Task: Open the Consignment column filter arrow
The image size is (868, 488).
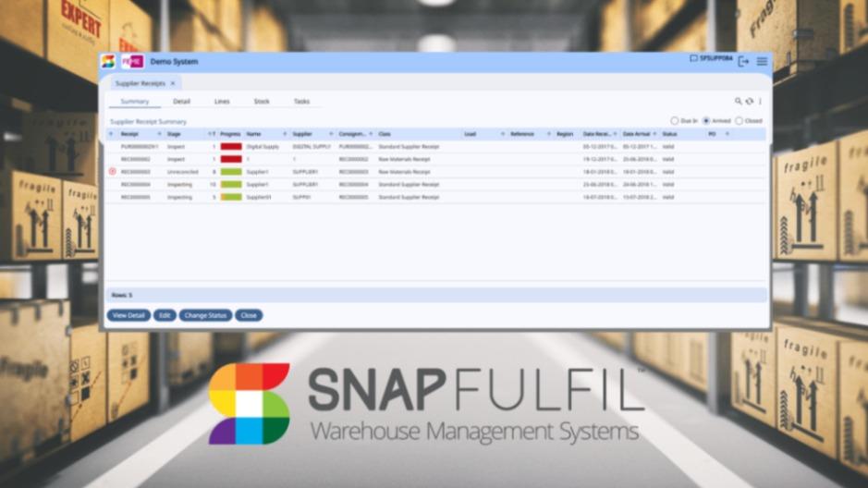Action: (371, 134)
